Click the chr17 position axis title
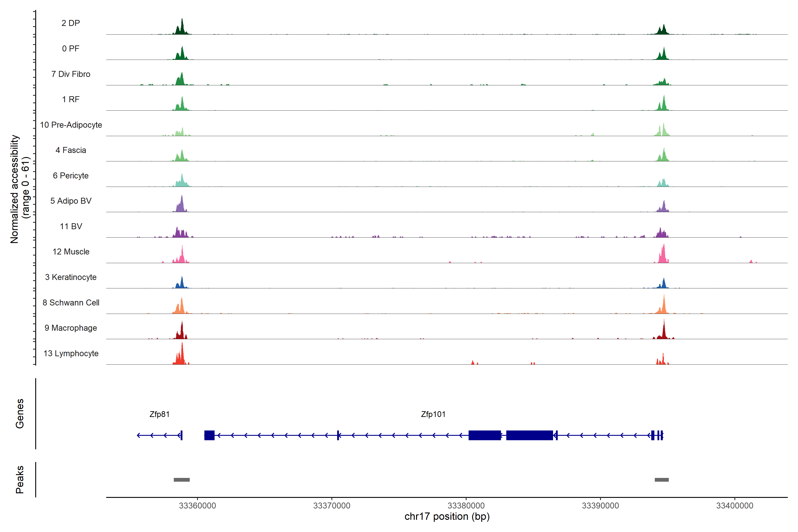Image resolution: width=798 pixels, height=532 pixels. click(447, 516)
